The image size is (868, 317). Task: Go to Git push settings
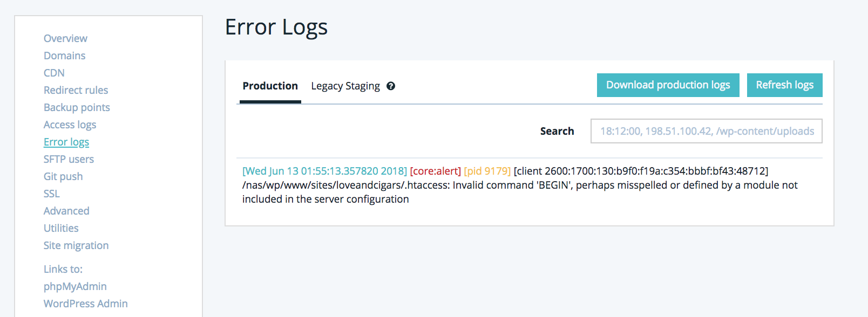[63, 176]
